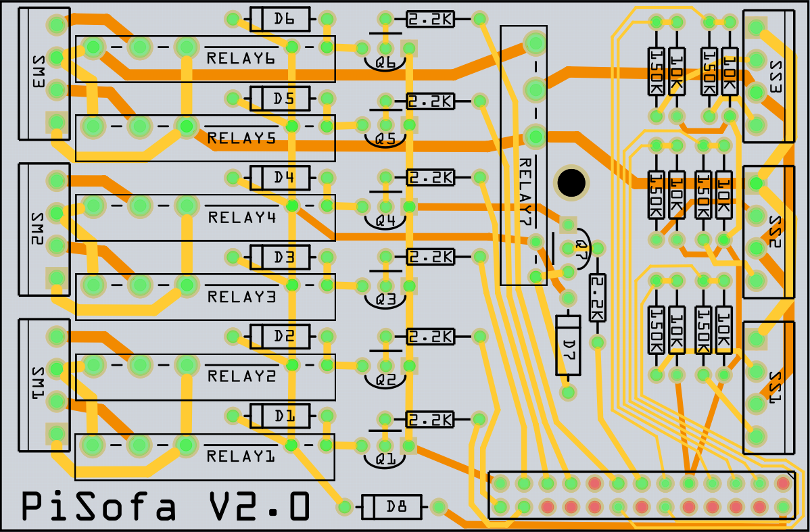Screen dimensions: 810x532
Task: Click the vertical D7 diode
Action: pos(567,345)
